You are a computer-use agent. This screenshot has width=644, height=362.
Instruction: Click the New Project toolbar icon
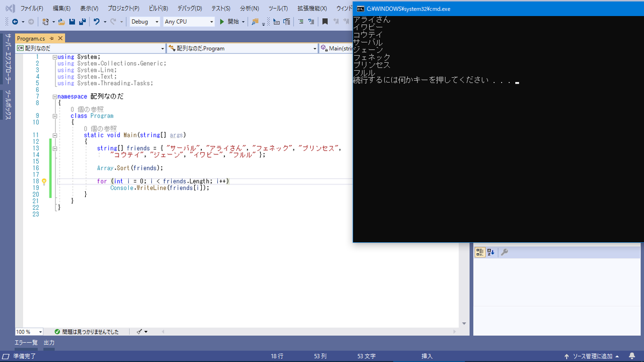click(46, 22)
